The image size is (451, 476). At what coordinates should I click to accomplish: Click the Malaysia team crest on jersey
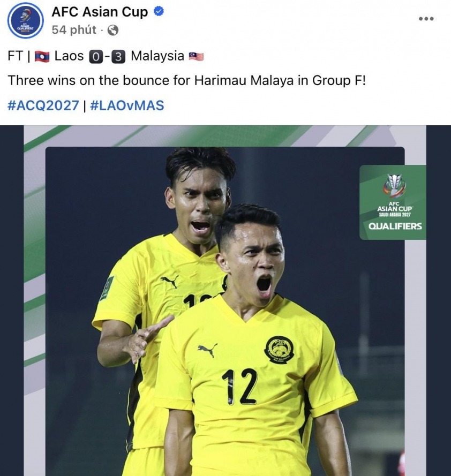[x=279, y=350]
